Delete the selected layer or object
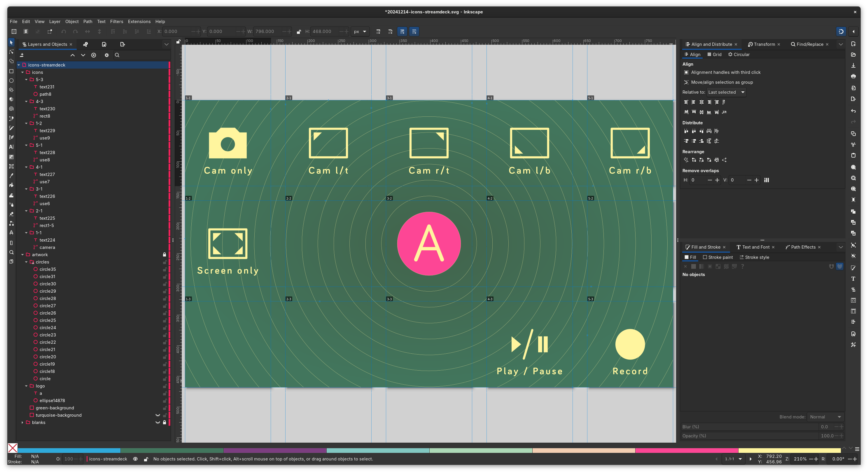Viewport: 868px width, 473px height. point(94,55)
